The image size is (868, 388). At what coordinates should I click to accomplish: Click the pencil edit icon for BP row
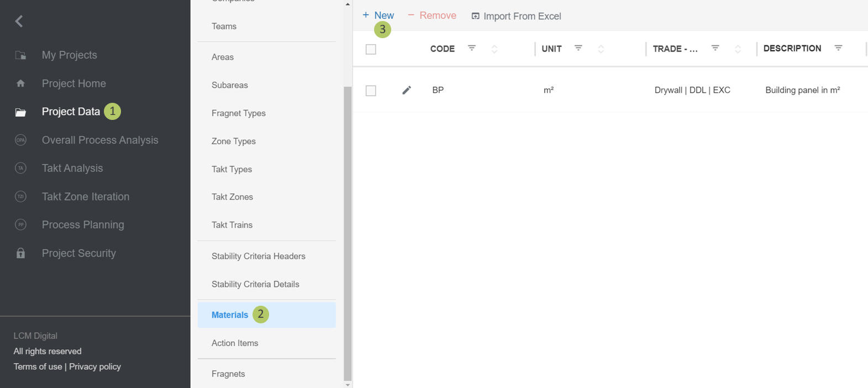pos(407,90)
